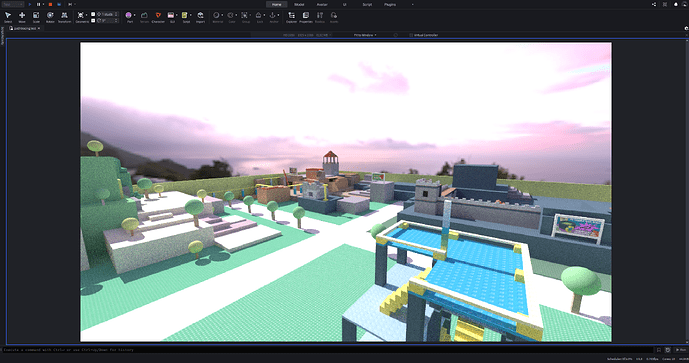Viewport: 689px width, 363px height.
Task: Insert a new Part
Action: coord(129,17)
